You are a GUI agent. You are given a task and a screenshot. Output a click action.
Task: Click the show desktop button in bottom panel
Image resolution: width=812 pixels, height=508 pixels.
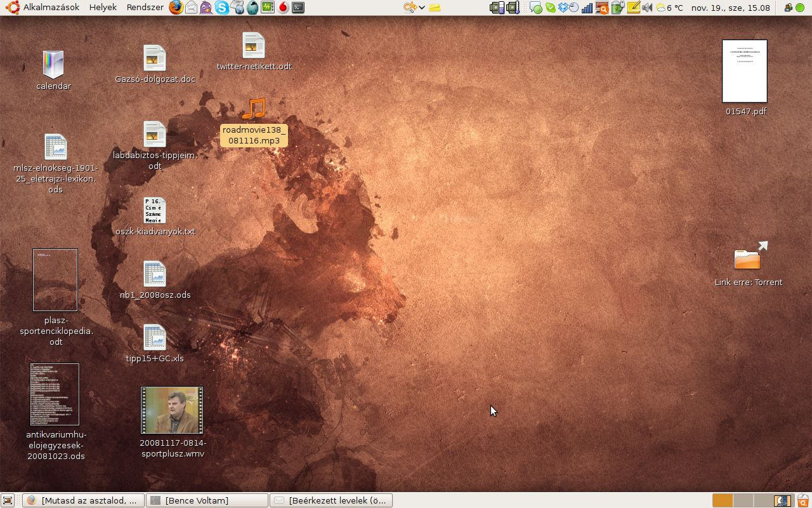click(8, 500)
